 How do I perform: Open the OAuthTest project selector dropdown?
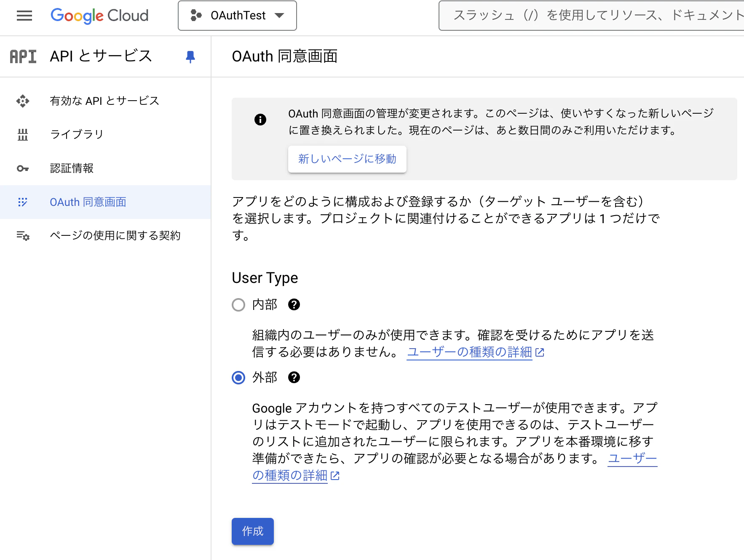point(237,16)
